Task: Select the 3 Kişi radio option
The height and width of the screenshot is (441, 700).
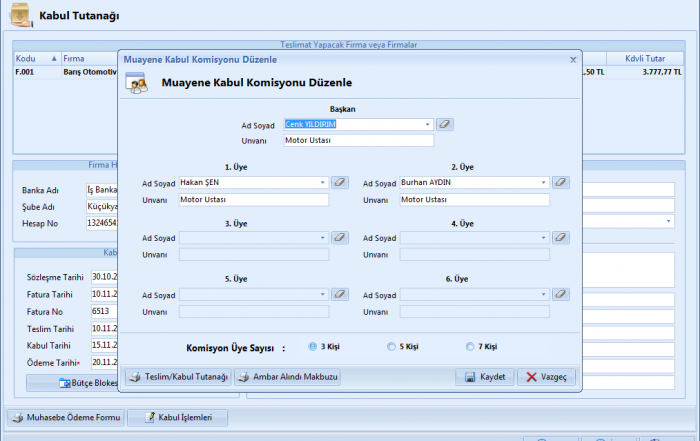Action: coord(313,347)
